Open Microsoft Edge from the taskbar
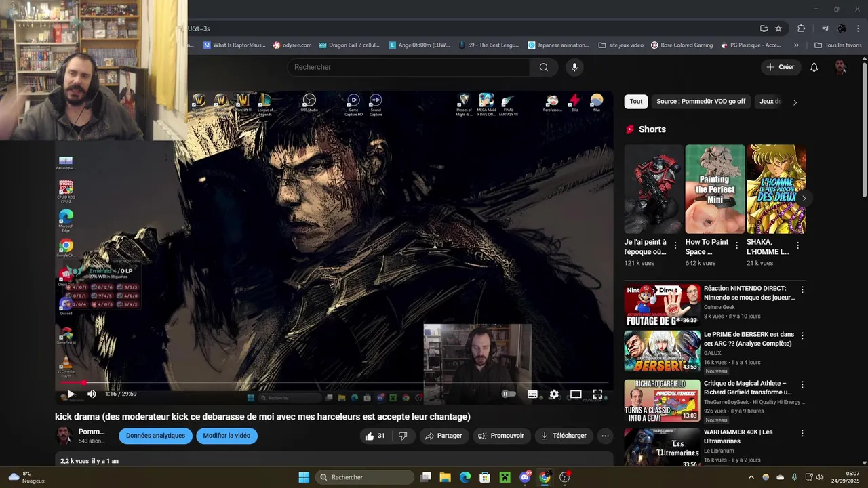Image resolution: width=868 pixels, height=488 pixels. (x=465, y=477)
